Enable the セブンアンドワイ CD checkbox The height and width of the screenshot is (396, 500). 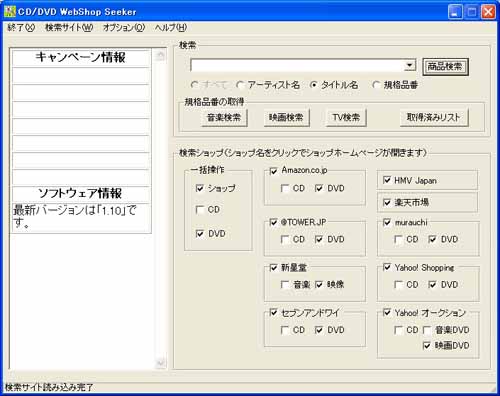click(285, 330)
